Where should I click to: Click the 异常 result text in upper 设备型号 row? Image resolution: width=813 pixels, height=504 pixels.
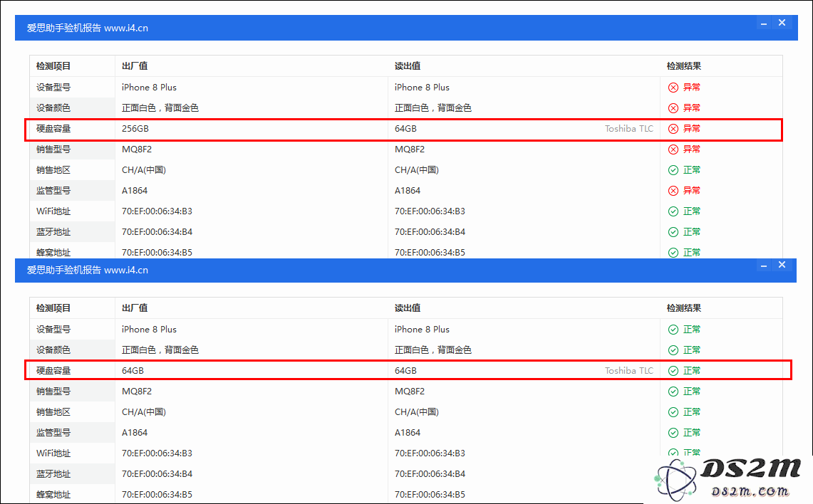point(692,88)
